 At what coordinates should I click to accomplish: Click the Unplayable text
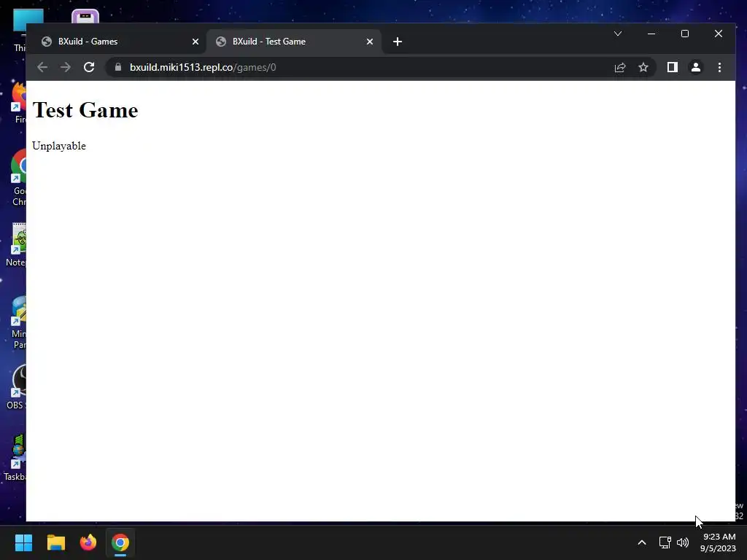pos(59,146)
